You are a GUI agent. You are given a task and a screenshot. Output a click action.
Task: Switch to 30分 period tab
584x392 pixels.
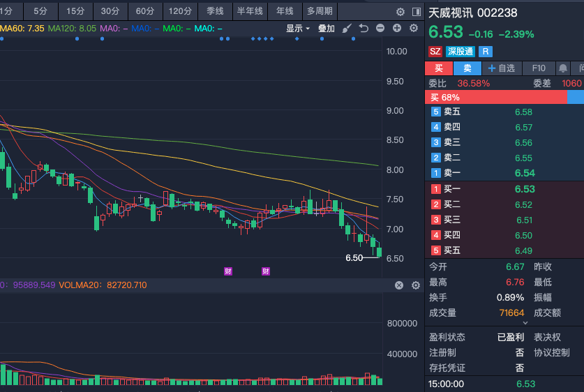(x=110, y=11)
